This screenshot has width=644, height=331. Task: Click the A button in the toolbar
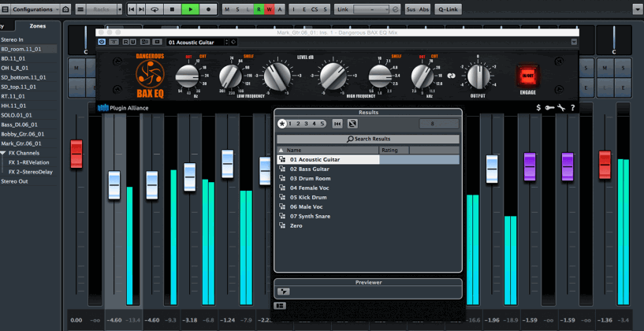[280, 9]
